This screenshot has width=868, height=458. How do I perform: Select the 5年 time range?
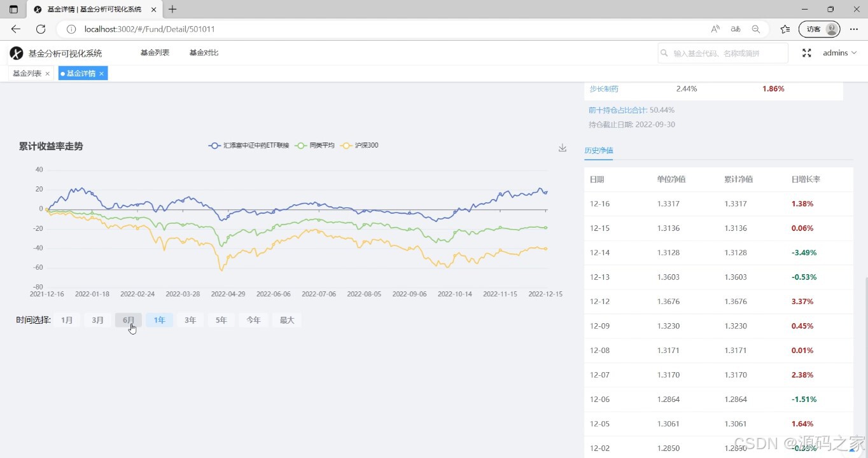221,320
